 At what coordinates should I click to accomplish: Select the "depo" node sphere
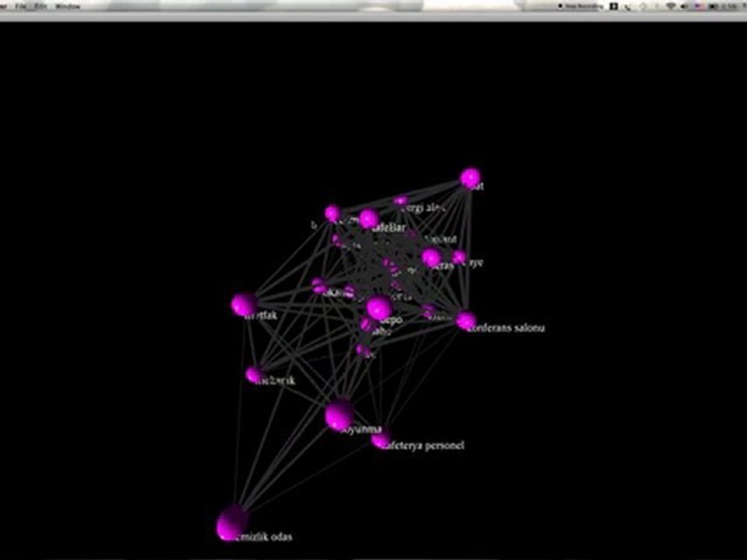tap(379, 307)
